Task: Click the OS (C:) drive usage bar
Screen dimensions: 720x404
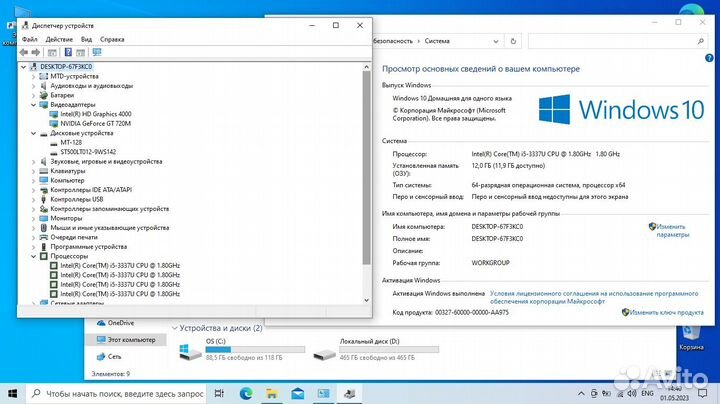Action: (255, 350)
